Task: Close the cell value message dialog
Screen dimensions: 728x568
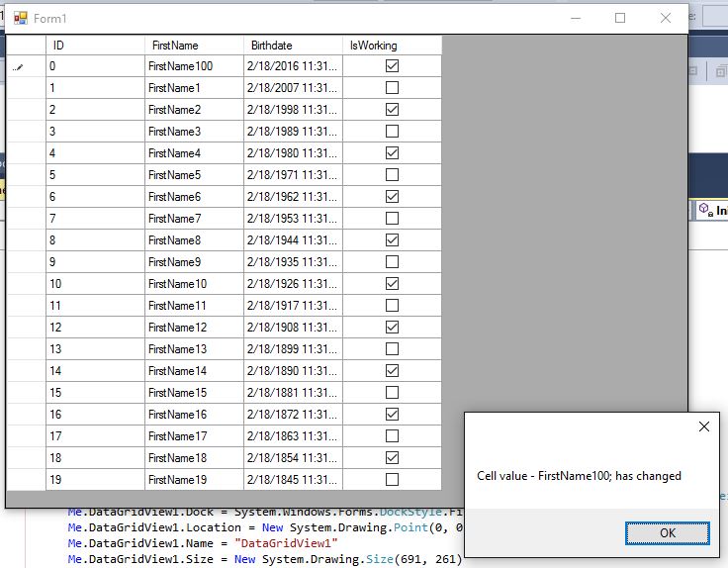Action: click(x=703, y=426)
